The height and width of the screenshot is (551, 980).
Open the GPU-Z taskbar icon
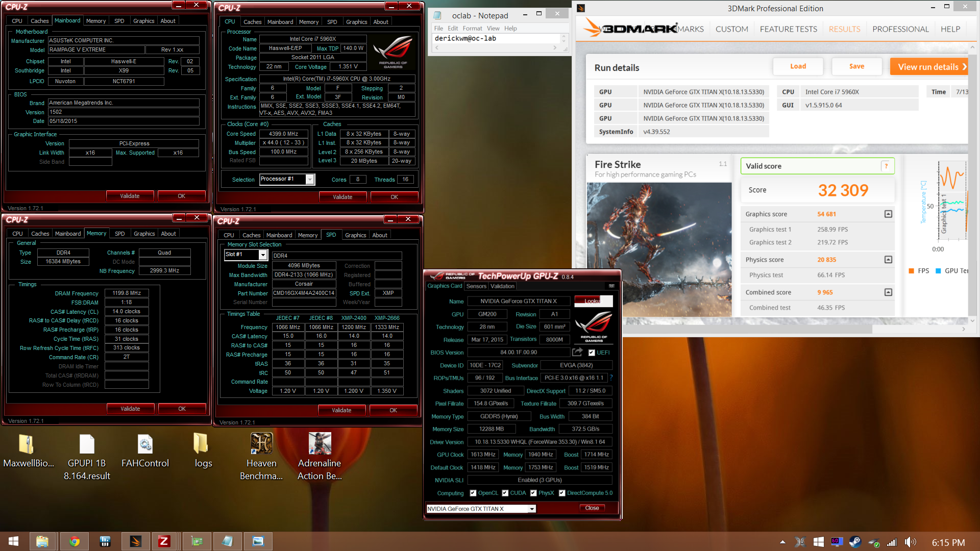point(197,541)
